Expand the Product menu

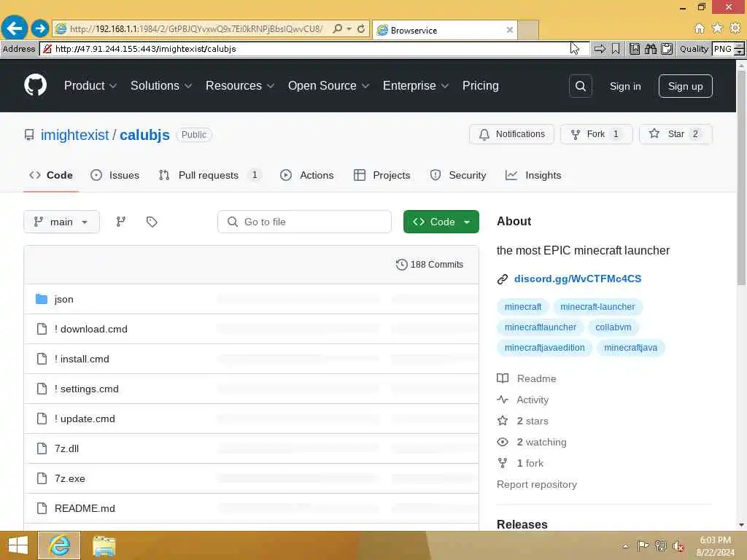click(90, 86)
